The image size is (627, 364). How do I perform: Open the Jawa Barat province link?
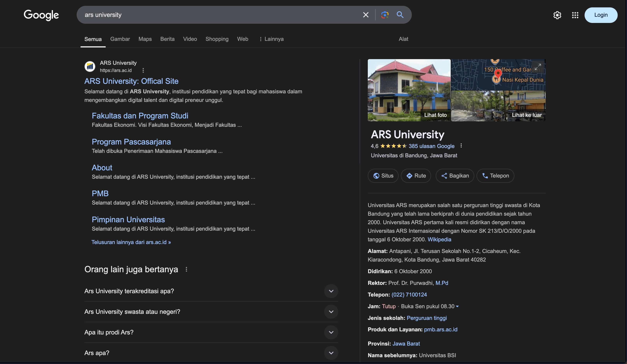tap(406, 344)
